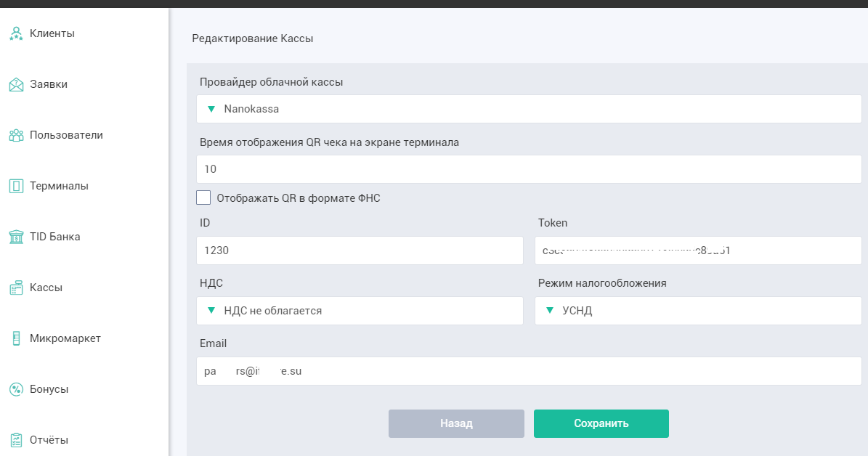Select the Терминалы device icon
The image size is (868, 456).
point(16,186)
